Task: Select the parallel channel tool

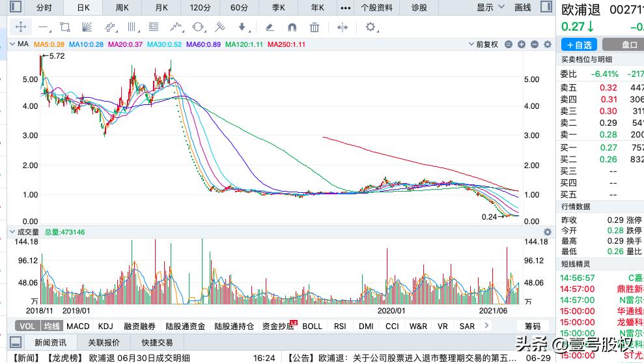Action: [x=110, y=27]
